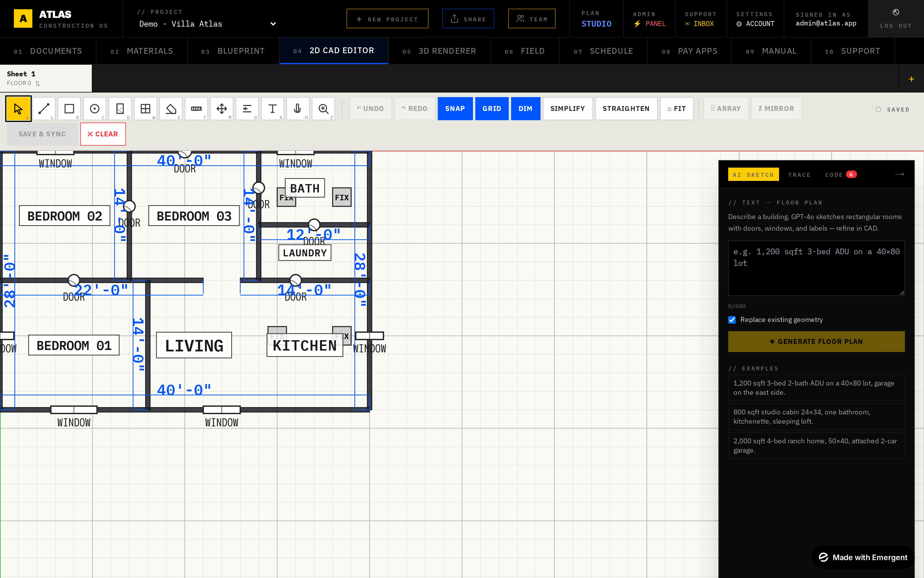Select the Line drawing tool

tap(44, 109)
